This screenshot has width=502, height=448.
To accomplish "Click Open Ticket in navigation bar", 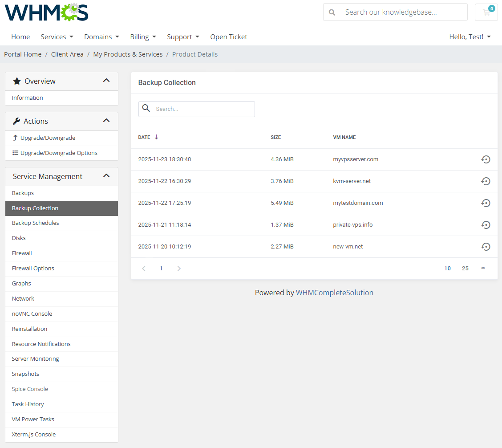I will (229, 37).
